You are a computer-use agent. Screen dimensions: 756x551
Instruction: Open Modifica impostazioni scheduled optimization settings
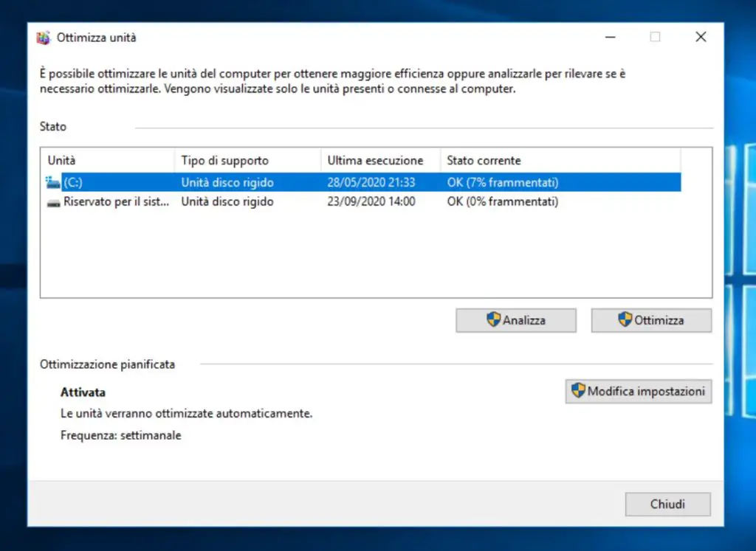pyautogui.click(x=639, y=392)
